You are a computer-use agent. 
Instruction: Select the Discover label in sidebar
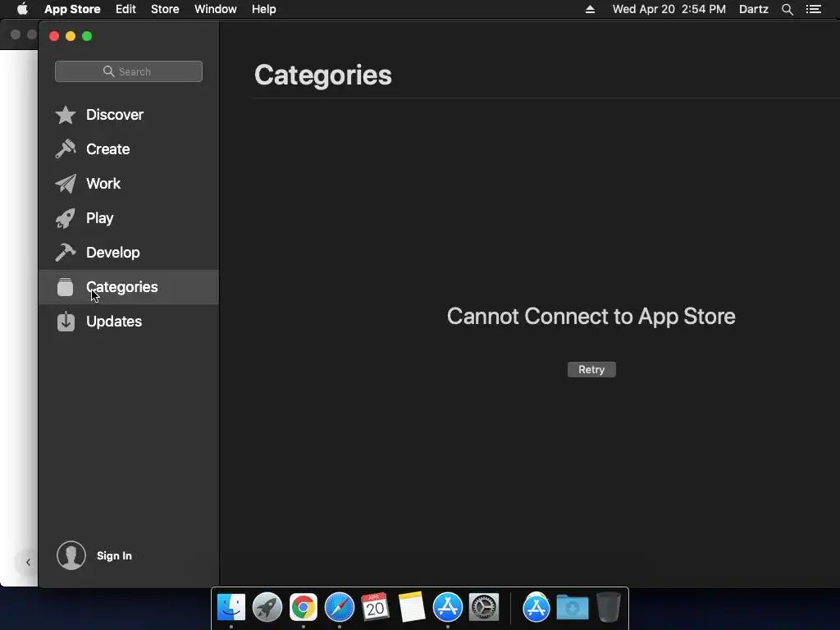click(115, 115)
